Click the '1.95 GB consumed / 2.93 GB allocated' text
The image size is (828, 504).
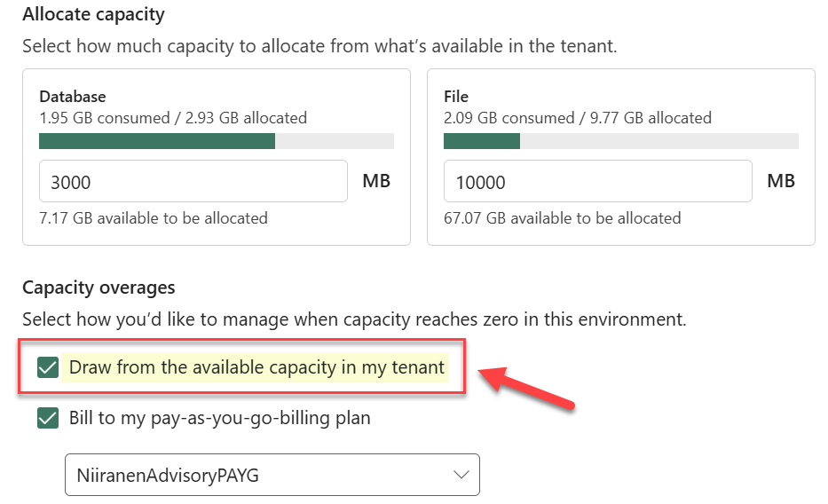click(x=173, y=117)
